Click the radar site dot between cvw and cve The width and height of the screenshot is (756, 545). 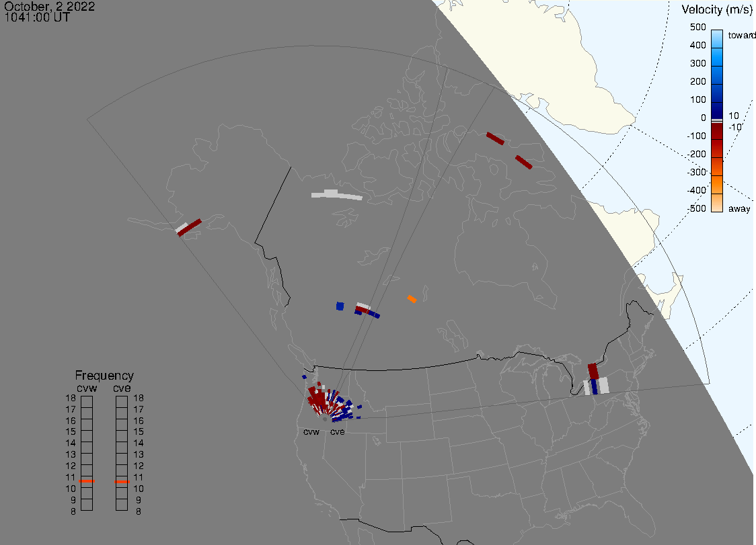coord(325,420)
